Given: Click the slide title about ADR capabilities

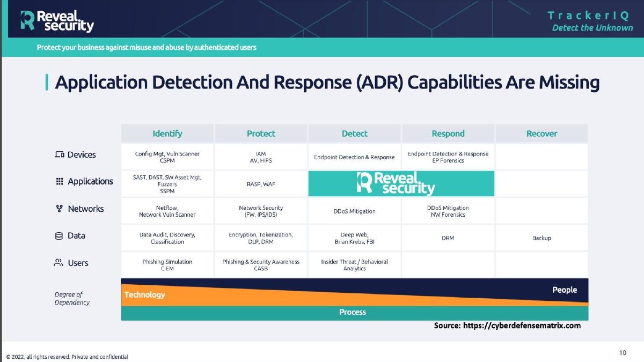Looking at the screenshot, I should (327, 83).
